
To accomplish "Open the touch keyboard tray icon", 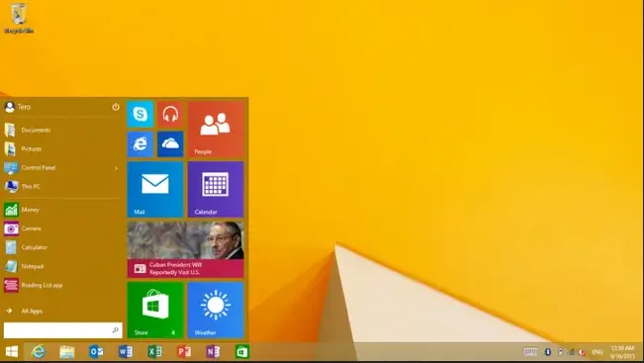I will (530, 352).
